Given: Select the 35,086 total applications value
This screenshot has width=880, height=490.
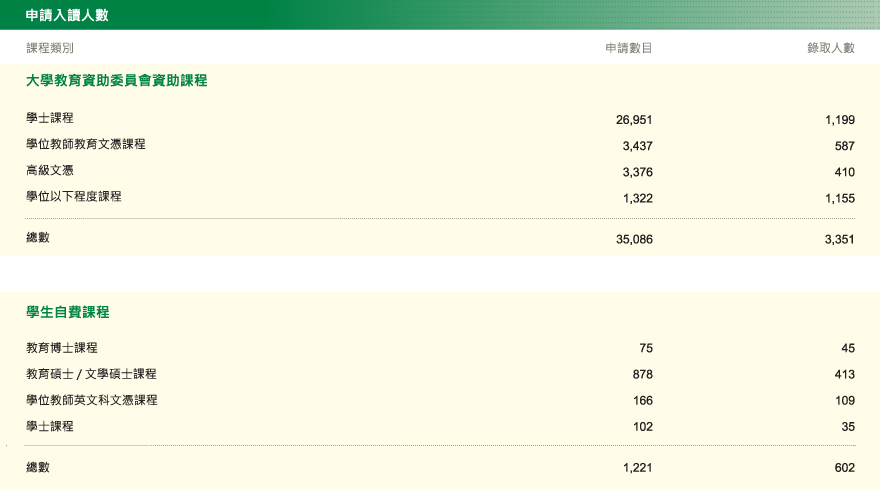Looking at the screenshot, I should (634, 240).
